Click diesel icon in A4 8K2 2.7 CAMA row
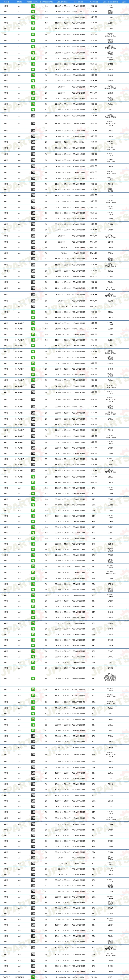The height and width of the screenshot is (980, 129). 33,259
